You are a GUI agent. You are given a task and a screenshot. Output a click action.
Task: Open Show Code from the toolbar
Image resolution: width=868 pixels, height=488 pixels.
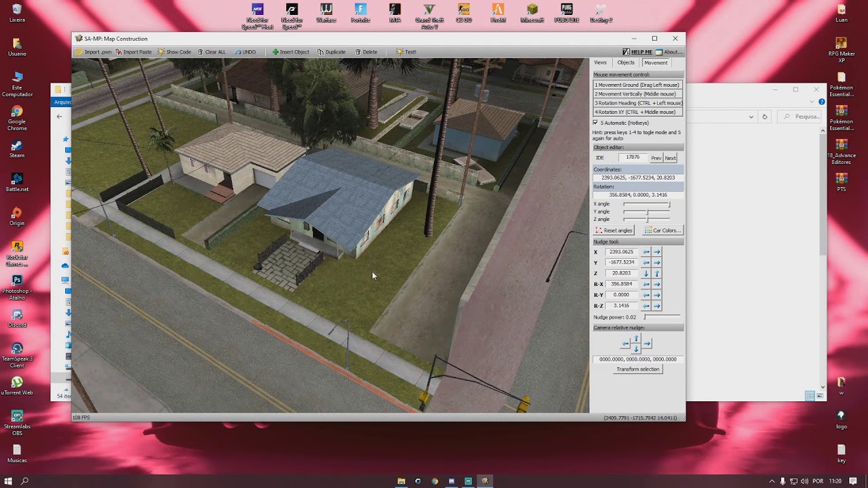[x=174, y=52]
